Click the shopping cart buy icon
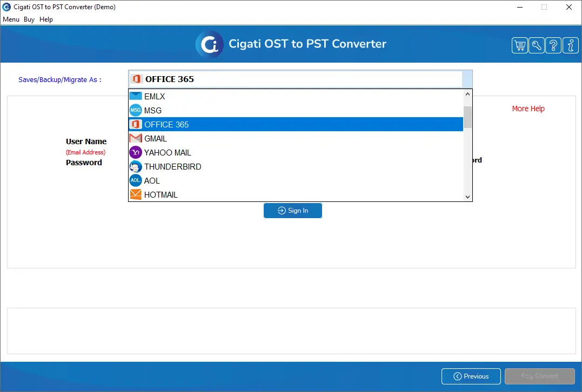The height and width of the screenshot is (392, 582). pos(520,45)
